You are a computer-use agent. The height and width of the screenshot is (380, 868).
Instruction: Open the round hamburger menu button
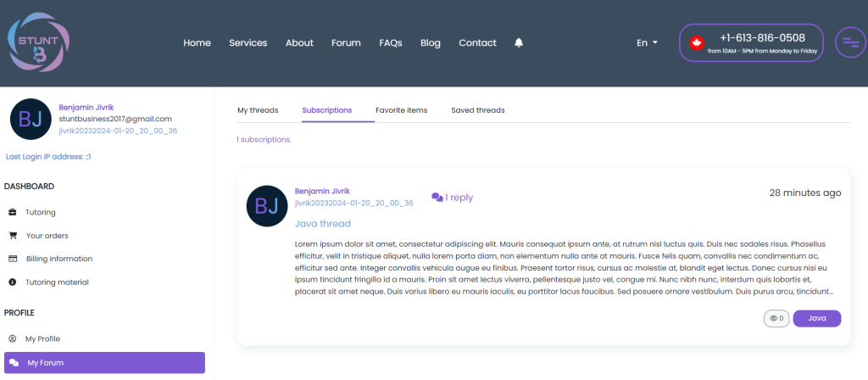[850, 42]
